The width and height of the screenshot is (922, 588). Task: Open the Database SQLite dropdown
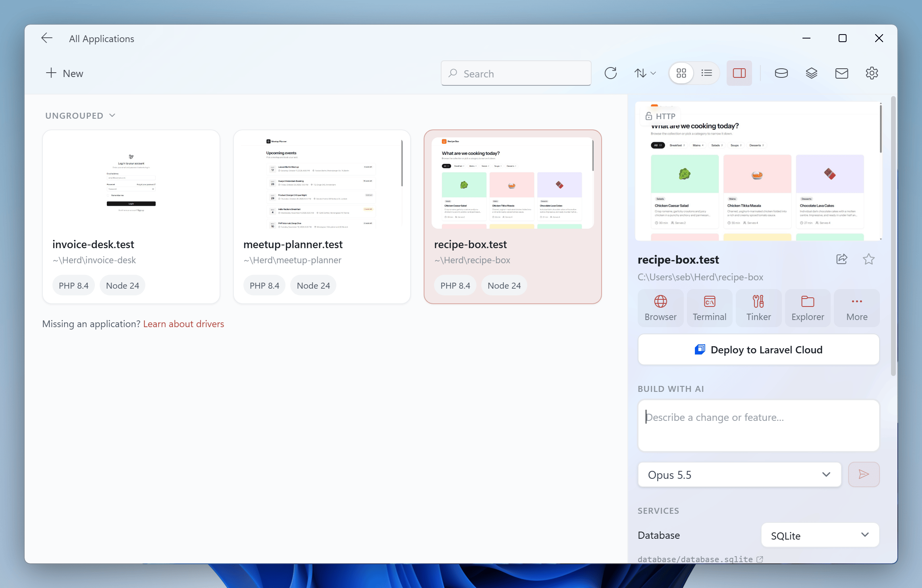point(820,535)
